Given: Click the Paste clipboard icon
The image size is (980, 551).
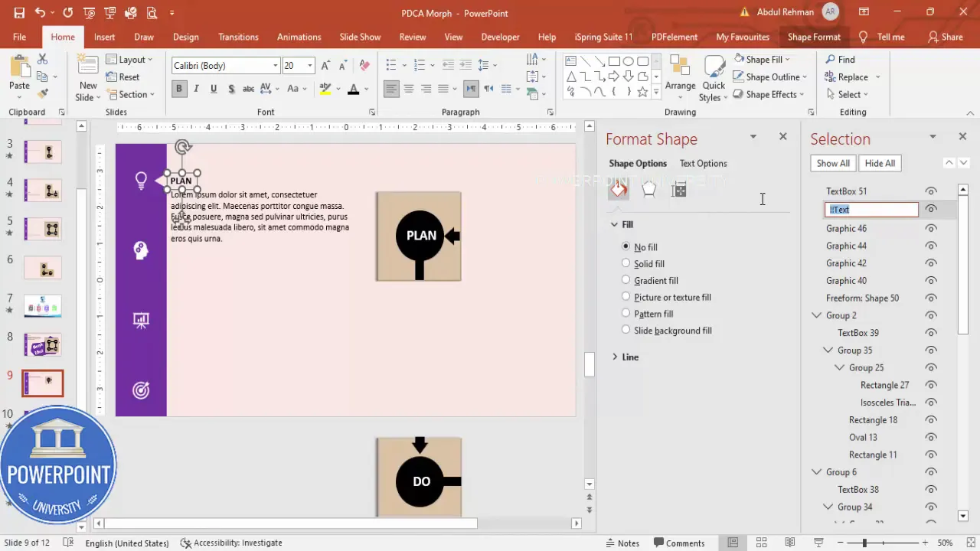Looking at the screenshot, I should [x=19, y=66].
